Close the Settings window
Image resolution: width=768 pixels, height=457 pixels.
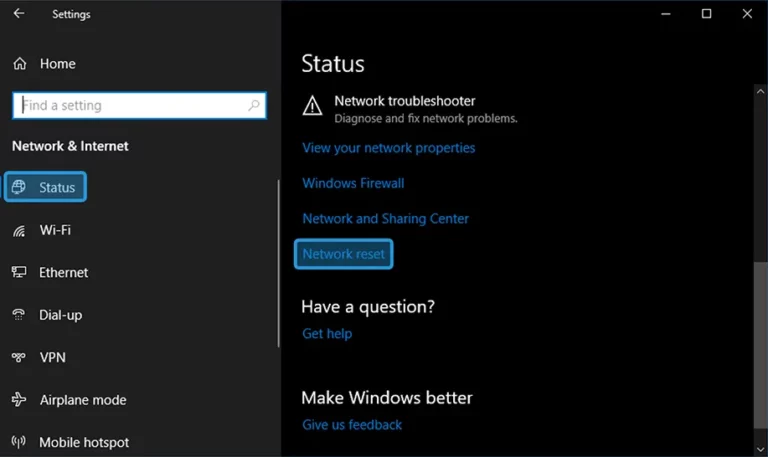click(747, 14)
